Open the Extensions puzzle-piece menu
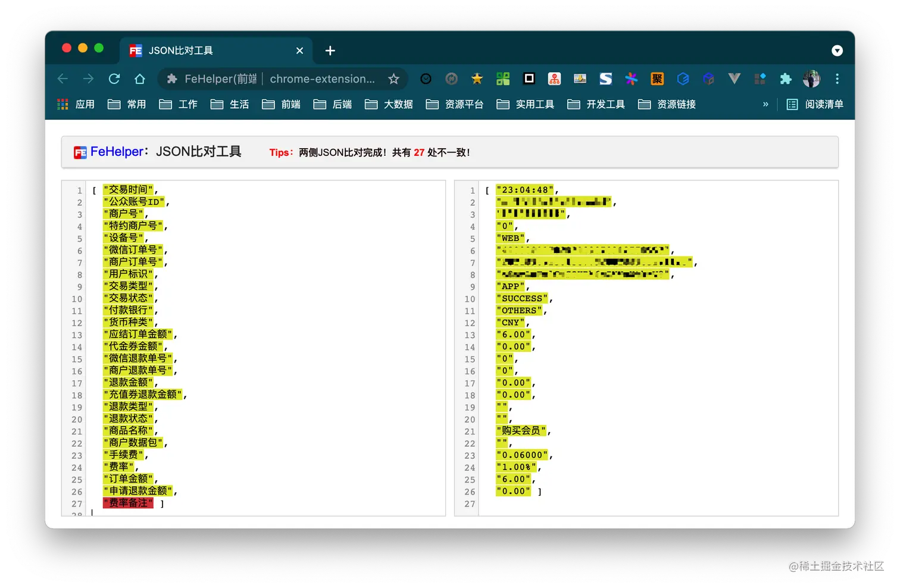The height and width of the screenshot is (588, 900). [x=786, y=79]
